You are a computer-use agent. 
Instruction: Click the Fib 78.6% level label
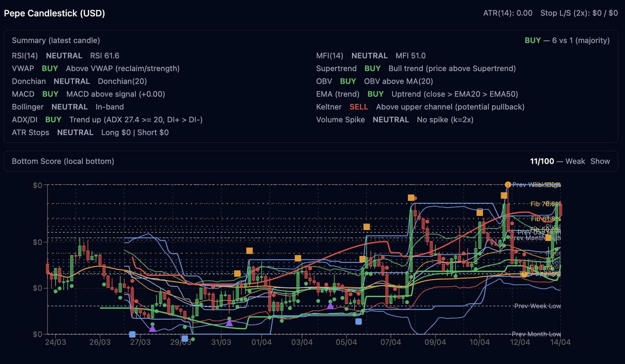point(545,204)
